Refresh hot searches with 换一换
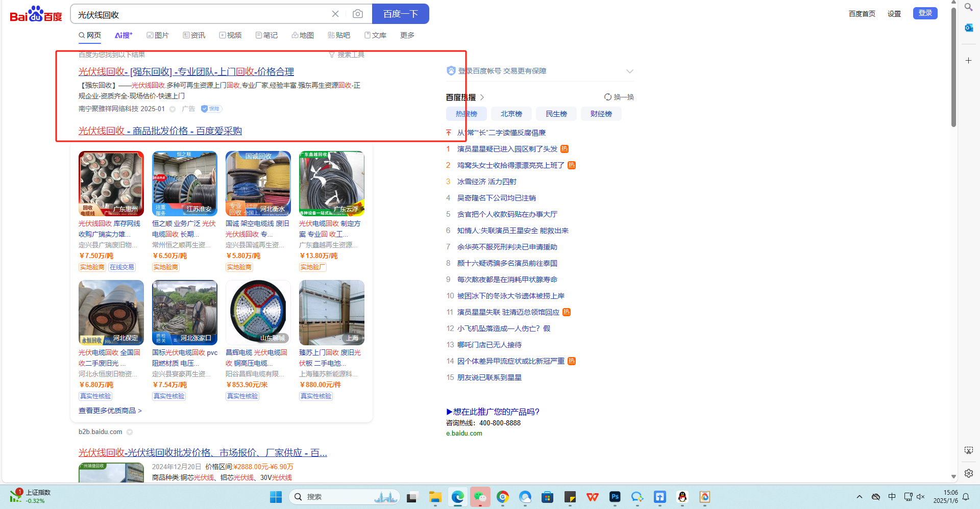980x509 pixels. [619, 97]
